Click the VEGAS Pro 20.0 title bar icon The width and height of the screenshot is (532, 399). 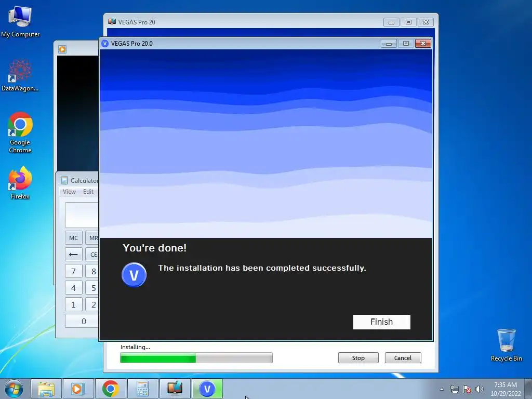[x=105, y=44]
